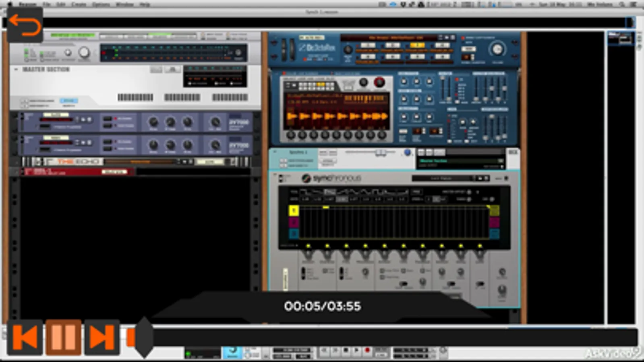The height and width of the screenshot is (362, 644).
Task: Click Rewind in Reason transport bar
Action: coord(325,351)
